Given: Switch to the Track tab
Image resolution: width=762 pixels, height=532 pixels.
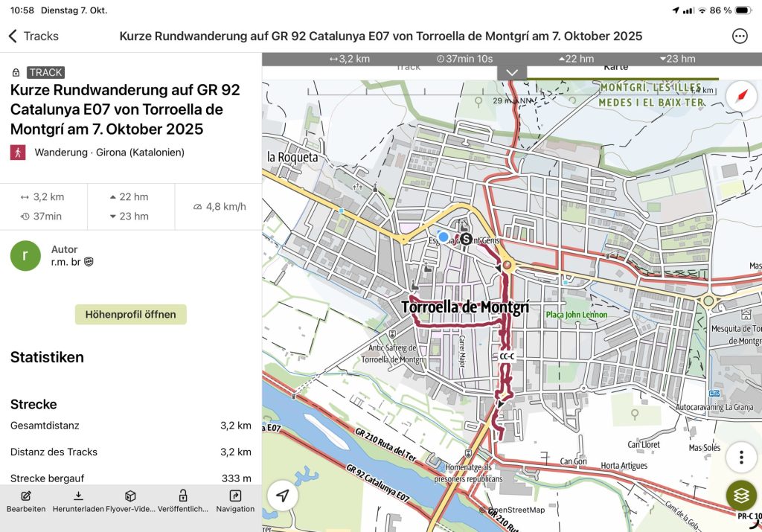Looking at the screenshot, I should point(408,67).
